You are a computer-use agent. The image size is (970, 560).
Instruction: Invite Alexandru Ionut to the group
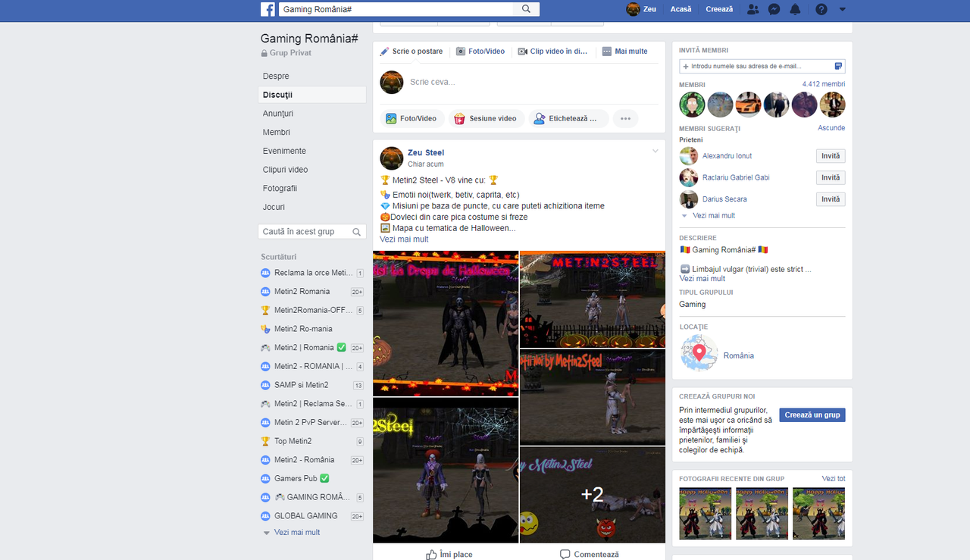coord(831,155)
